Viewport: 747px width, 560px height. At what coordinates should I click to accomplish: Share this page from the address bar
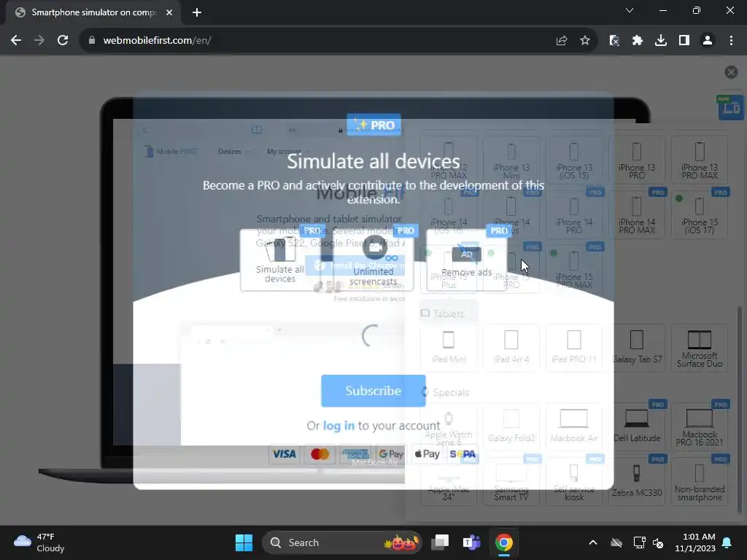(x=562, y=41)
